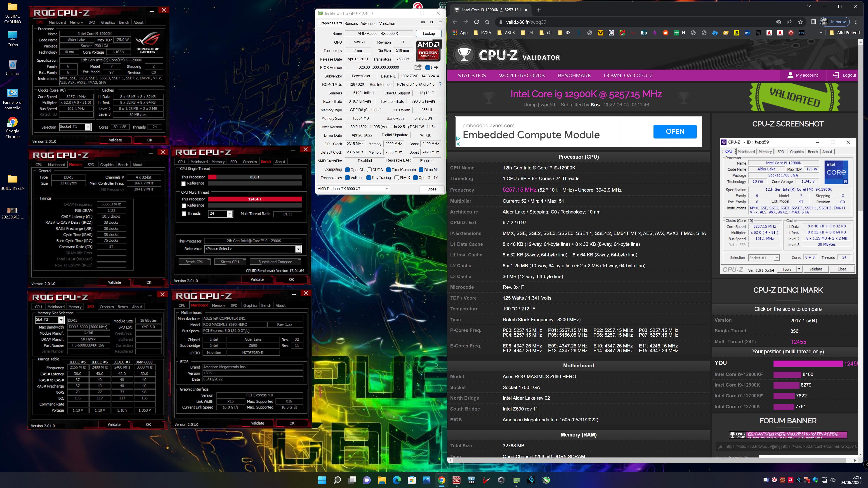Click the volume icon in system tray

click(833, 480)
